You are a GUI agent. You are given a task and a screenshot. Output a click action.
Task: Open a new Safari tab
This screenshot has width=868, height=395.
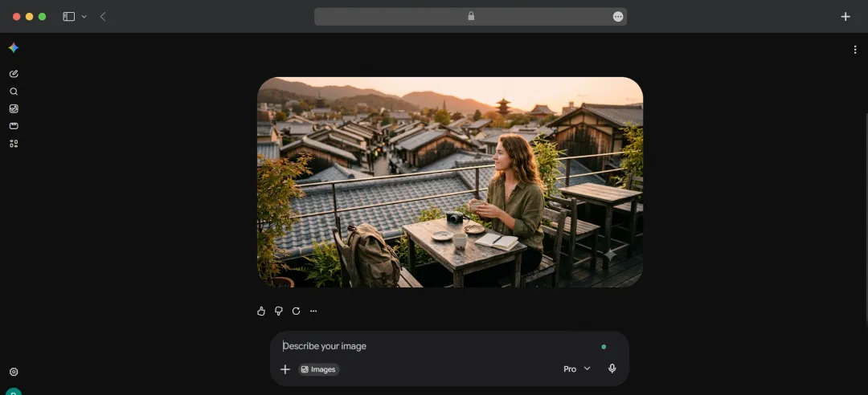click(845, 17)
